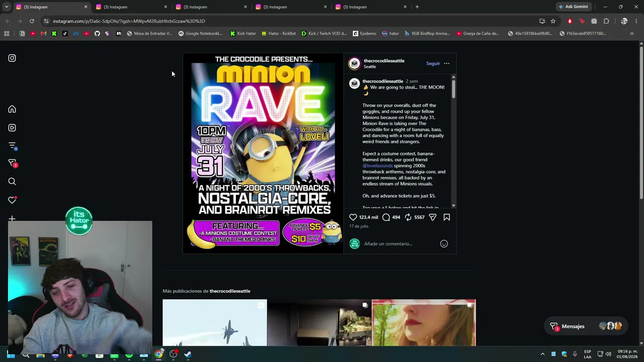Open the Chrome three-dot menu

click(636, 21)
